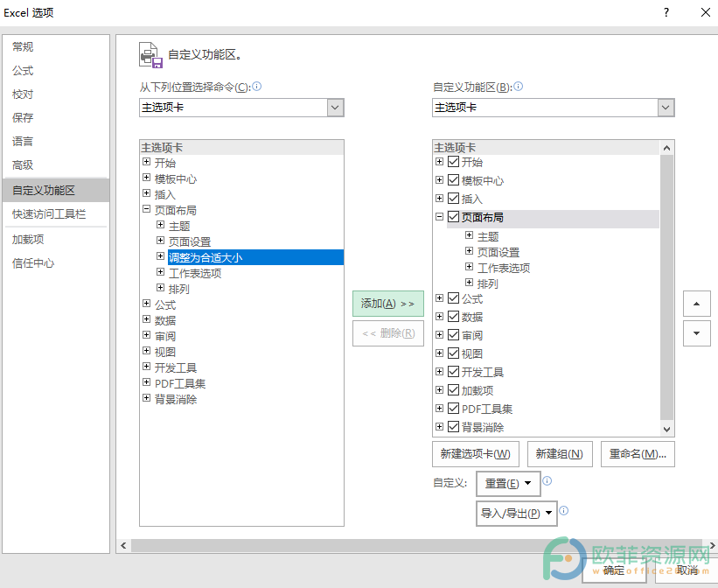Click the 添加(A) >> button
718x588 pixels.
(x=387, y=304)
